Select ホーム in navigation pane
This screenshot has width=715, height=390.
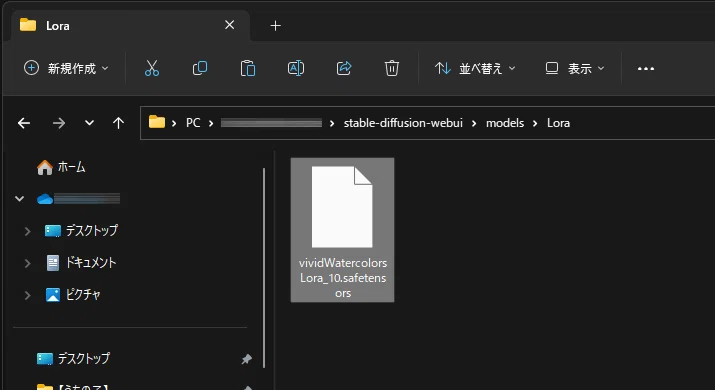click(61, 167)
